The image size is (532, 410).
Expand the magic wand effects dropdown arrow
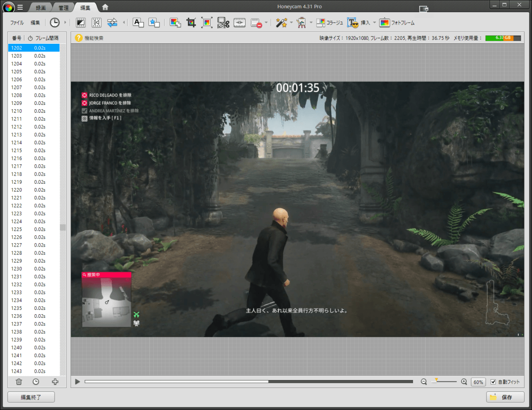click(292, 23)
